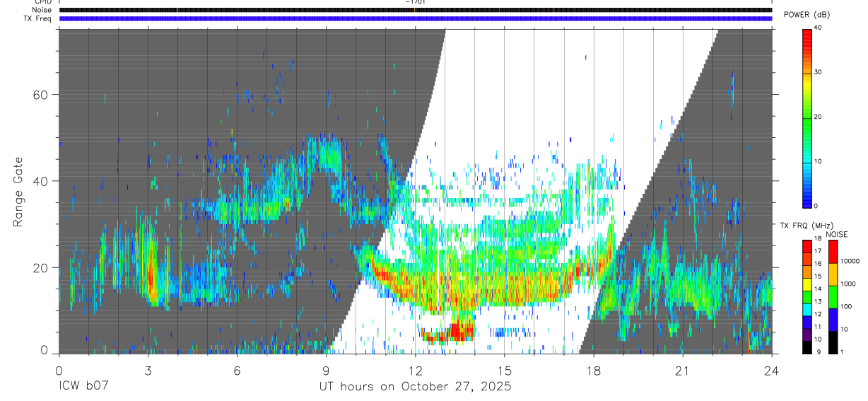Click the '6' tick on UT hours axis
Viewport: 868px width, 401px height.
click(237, 371)
